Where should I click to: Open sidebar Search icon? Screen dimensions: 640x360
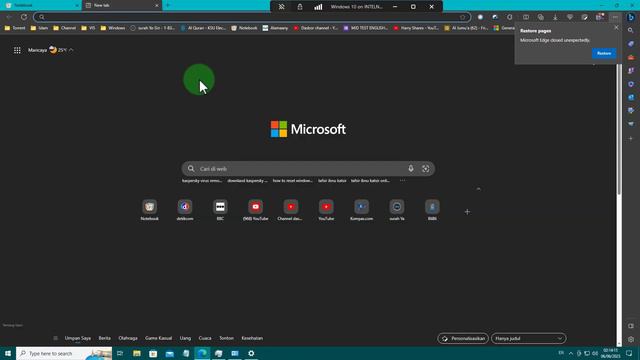(x=631, y=31)
